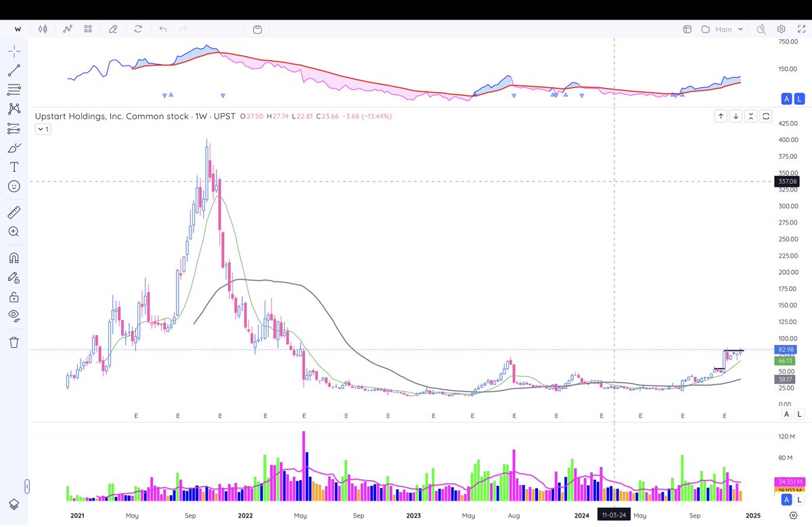Select the zoom-in magnifier tool
The height and width of the screenshot is (527, 812).
click(14, 231)
